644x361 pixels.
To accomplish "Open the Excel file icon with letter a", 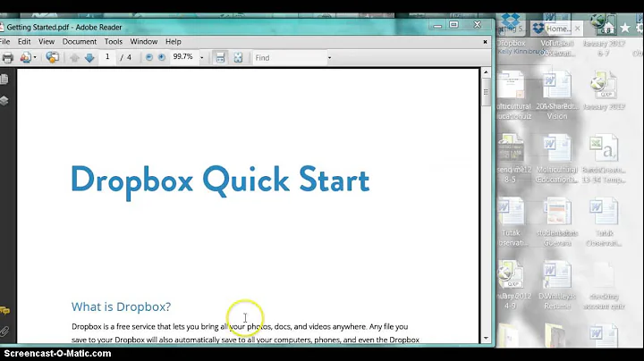I will click(x=604, y=148).
